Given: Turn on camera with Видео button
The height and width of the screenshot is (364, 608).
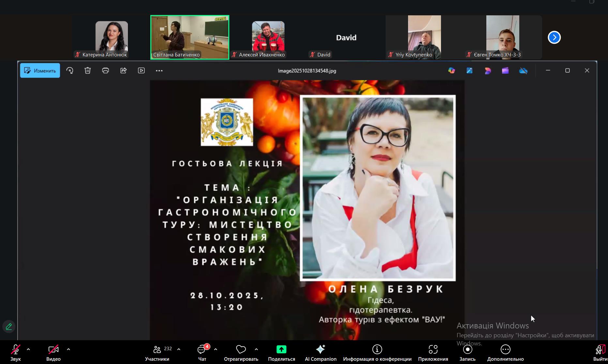Looking at the screenshot, I should pos(53,353).
